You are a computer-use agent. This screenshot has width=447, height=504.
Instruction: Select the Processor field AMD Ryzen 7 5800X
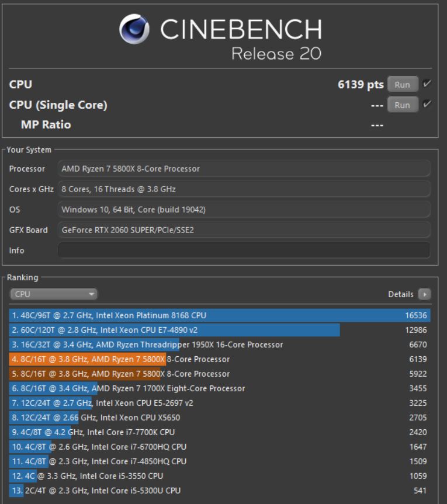tap(244, 168)
